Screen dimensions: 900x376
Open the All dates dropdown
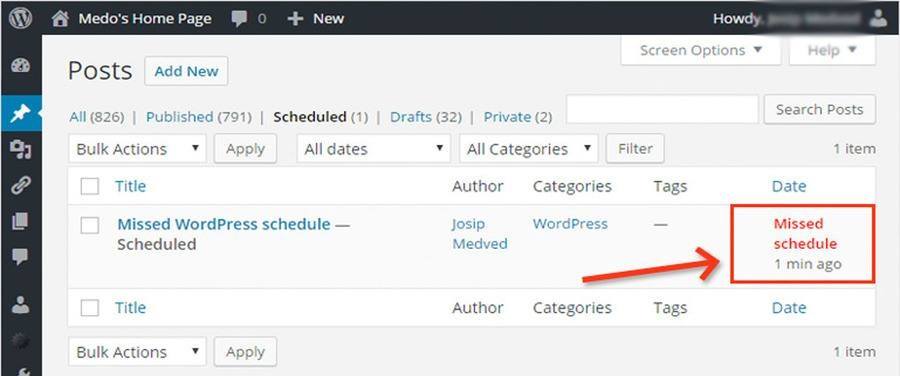coord(374,149)
